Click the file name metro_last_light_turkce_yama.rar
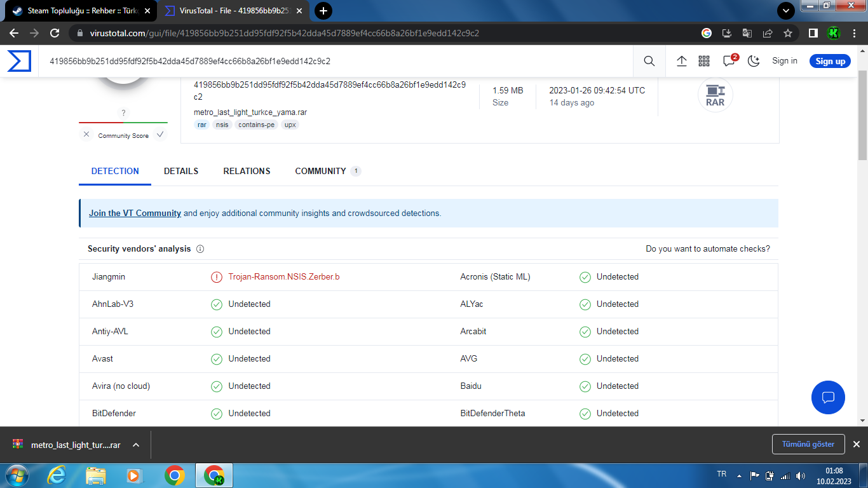Screen dimensions: 868x488 click(x=250, y=112)
